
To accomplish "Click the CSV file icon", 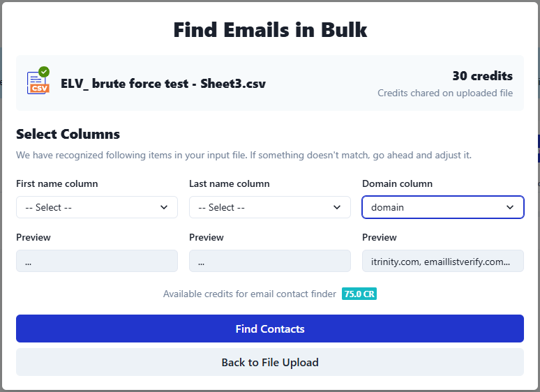I will click(38, 83).
